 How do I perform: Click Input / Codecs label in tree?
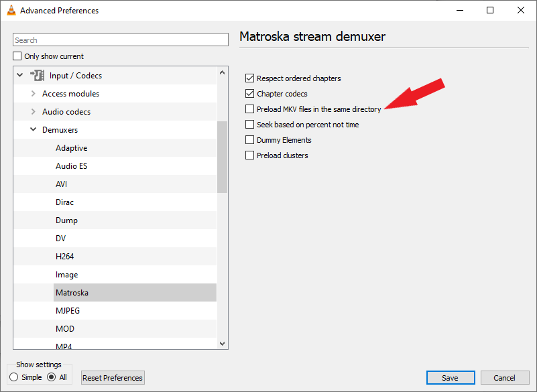(x=76, y=75)
